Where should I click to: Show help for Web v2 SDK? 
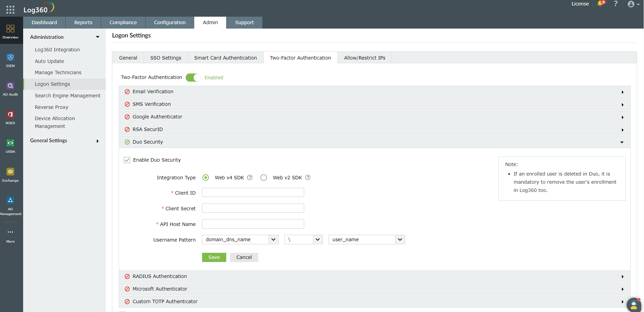pos(308,178)
